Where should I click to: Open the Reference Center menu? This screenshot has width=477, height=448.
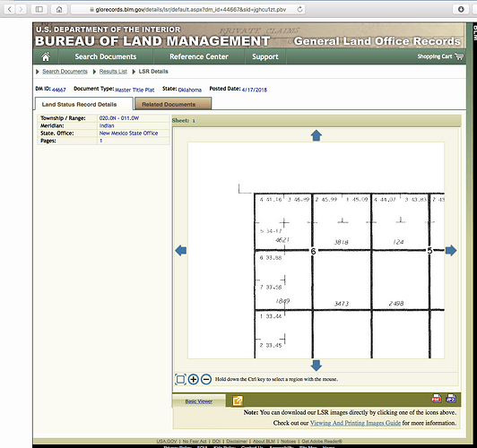[199, 56]
